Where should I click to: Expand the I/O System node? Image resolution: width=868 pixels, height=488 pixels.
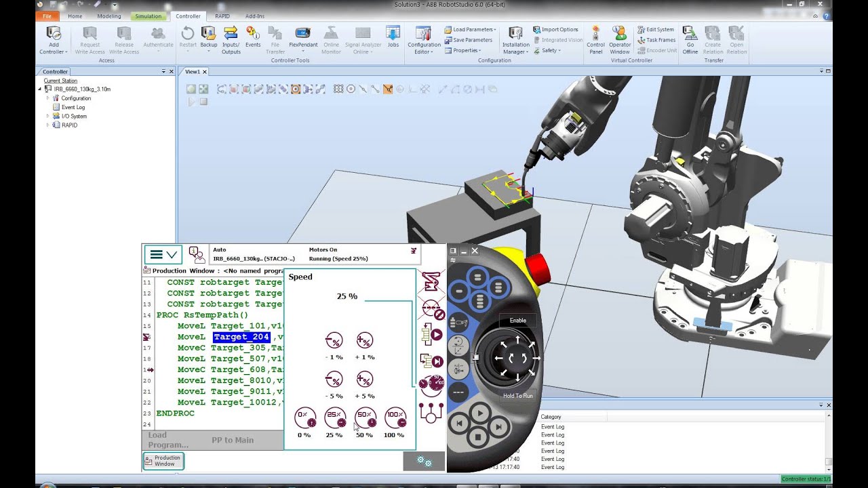click(x=48, y=116)
